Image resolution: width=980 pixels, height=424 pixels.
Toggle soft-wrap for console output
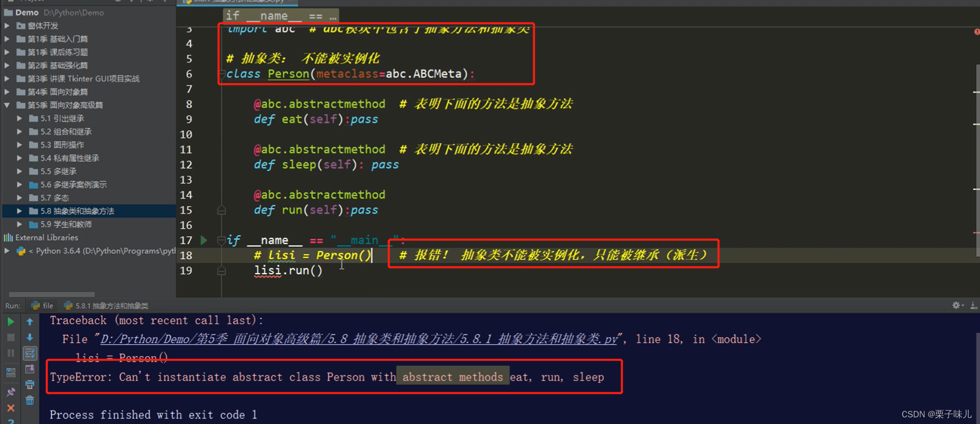click(x=30, y=353)
